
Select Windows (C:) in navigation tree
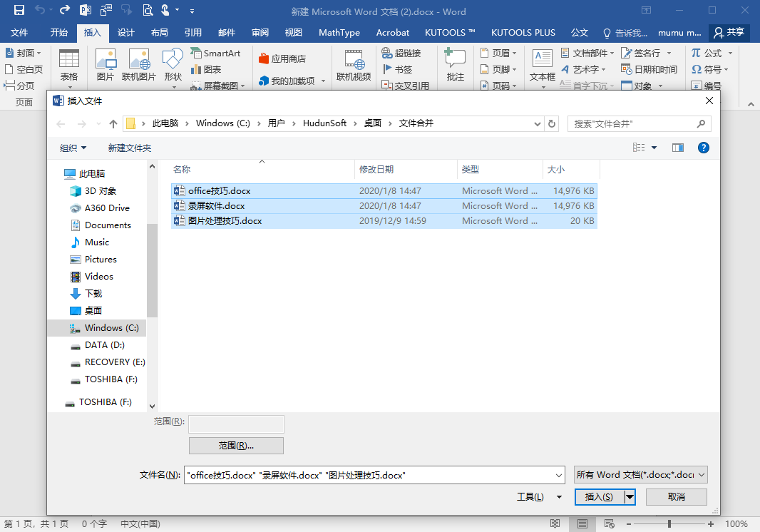(x=97, y=328)
